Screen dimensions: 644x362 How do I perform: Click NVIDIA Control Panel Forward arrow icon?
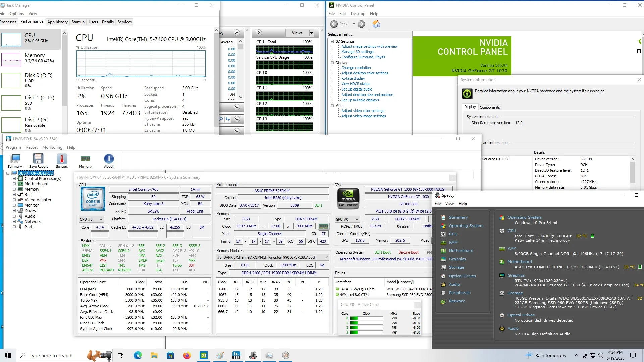point(361,24)
